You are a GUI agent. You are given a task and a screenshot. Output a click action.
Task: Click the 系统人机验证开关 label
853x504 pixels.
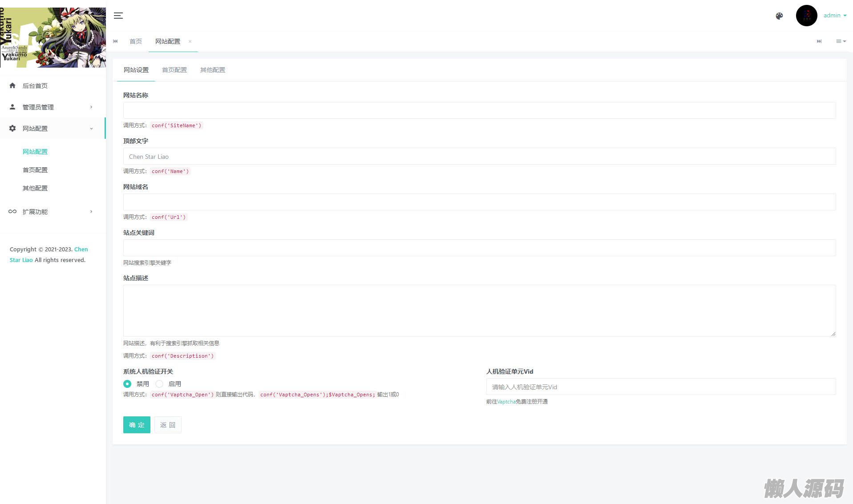tap(148, 371)
